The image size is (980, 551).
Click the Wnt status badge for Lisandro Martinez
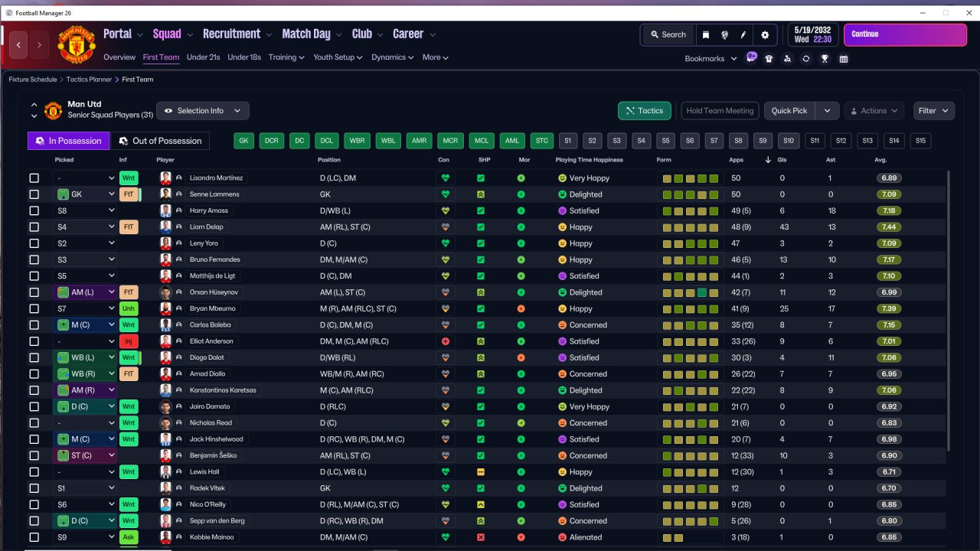[129, 178]
